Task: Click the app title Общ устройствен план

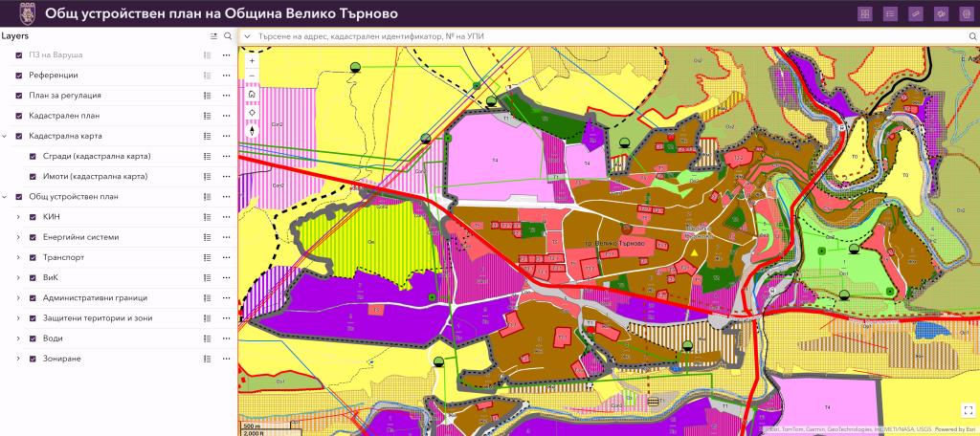Action: (221, 13)
